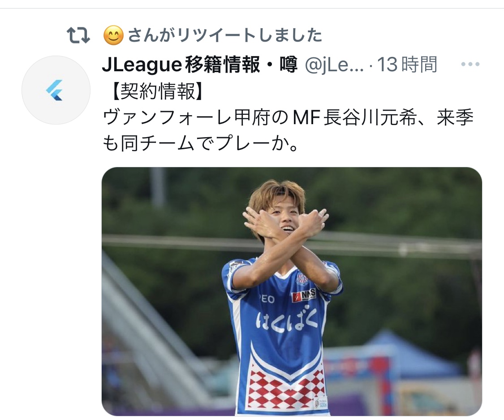The width and height of the screenshot is (504, 420).
Task: Open the JLeague移籍情報・噂 account name
Action: [200, 65]
